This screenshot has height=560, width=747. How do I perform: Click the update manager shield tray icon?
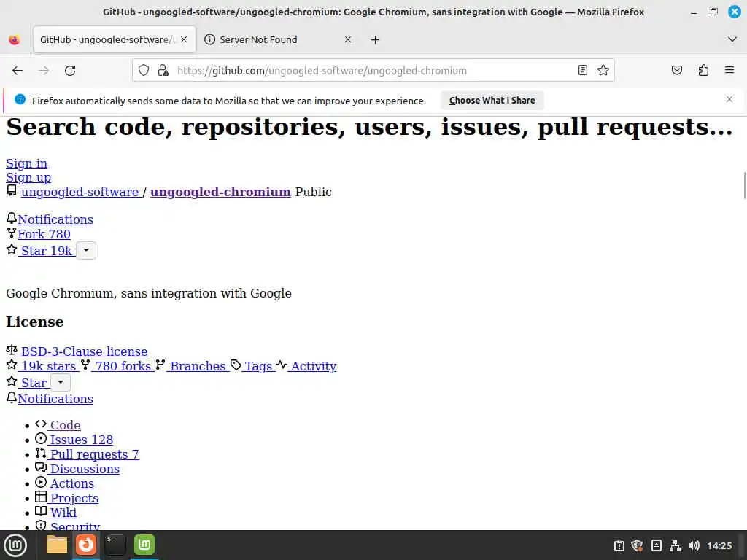pos(637,545)
